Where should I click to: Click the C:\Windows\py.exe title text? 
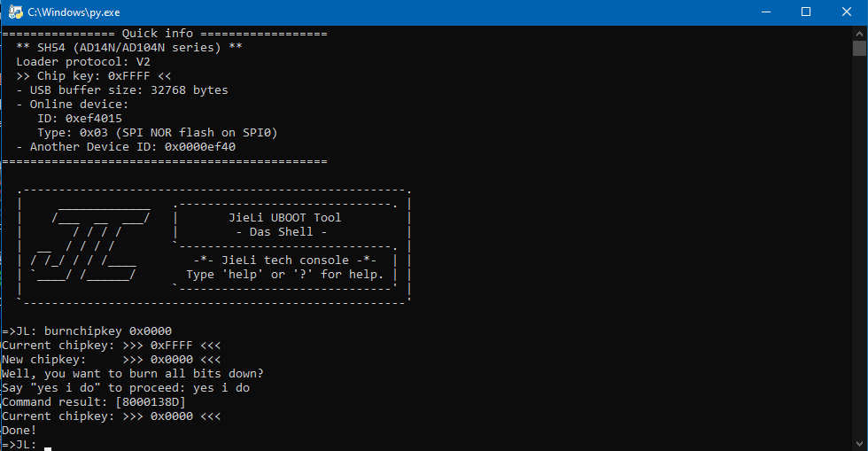(74, 12)
